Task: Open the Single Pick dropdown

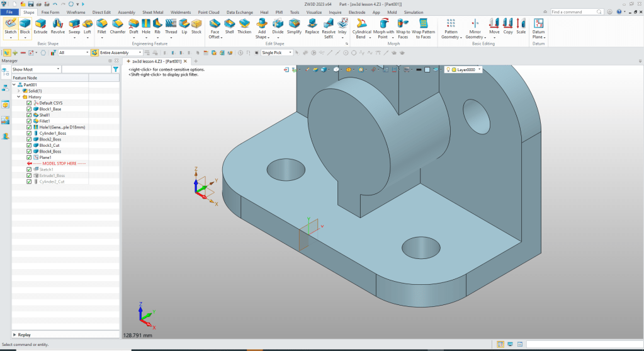Action: coord(290,53)
